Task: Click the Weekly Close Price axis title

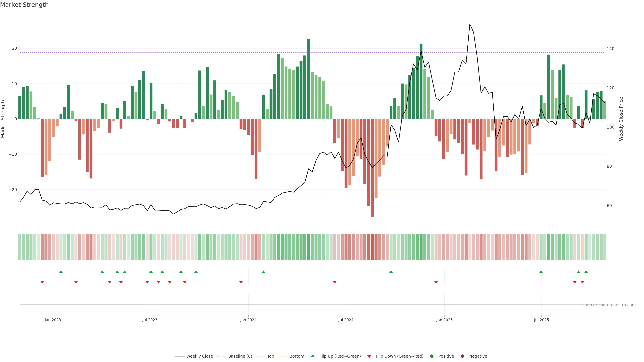Action: click(621, 119)
